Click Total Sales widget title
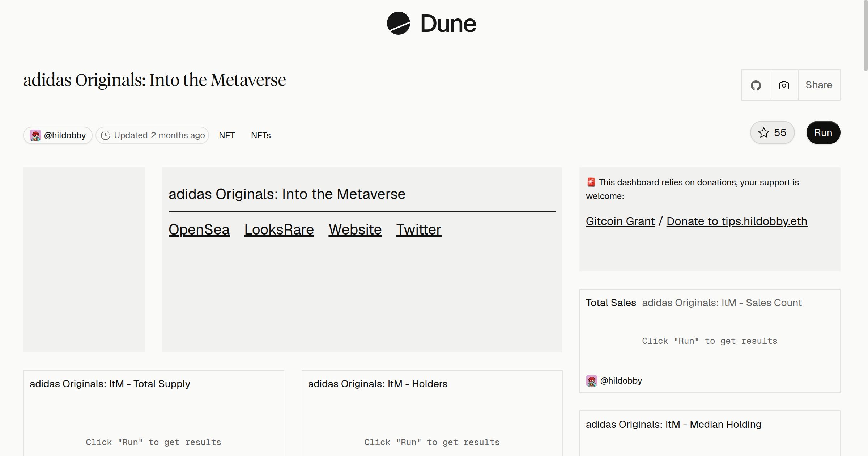This screenshot has height=456, width=868. [x=611, y=303]
